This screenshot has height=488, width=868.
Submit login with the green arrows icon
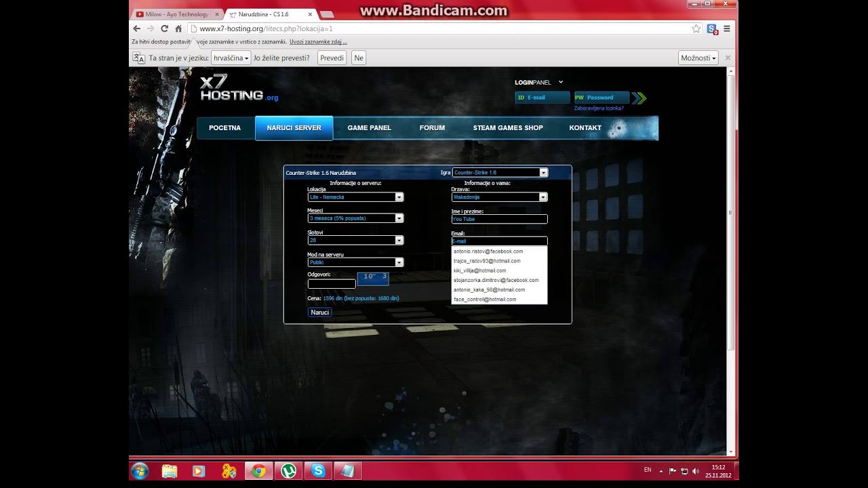pyautogui.click(x=638, y=98)
